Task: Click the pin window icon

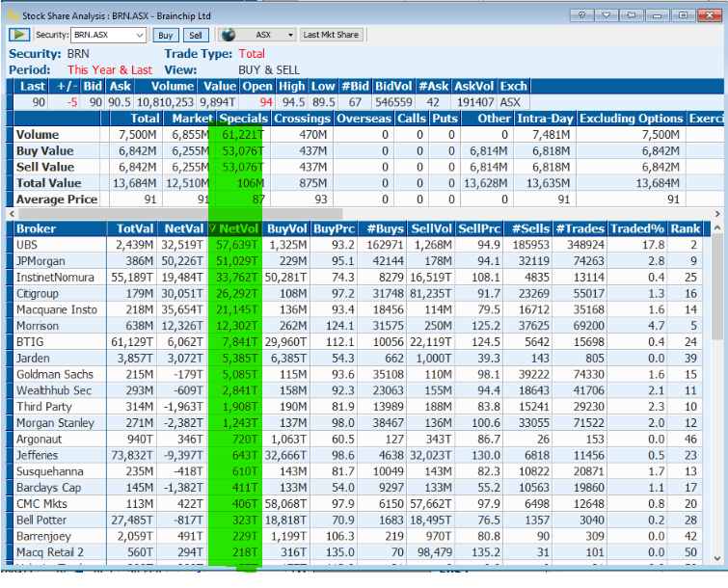Action: coord(632,14)
